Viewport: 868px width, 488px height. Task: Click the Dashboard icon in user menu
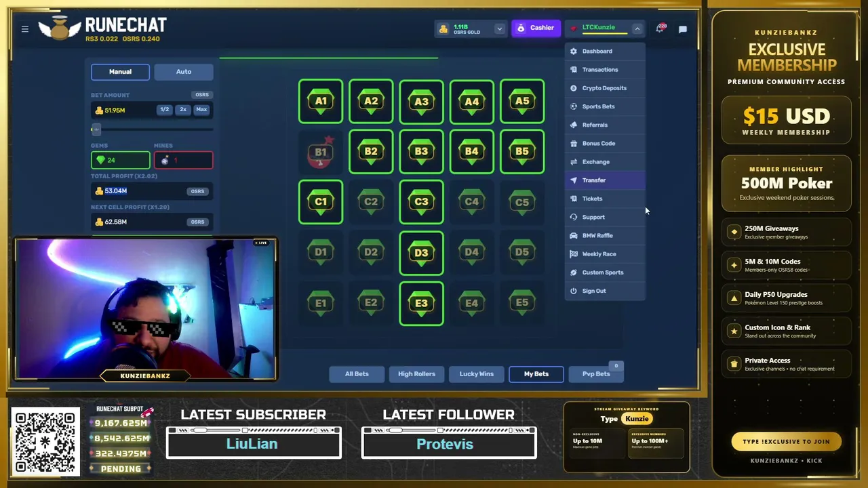(574, 52)
